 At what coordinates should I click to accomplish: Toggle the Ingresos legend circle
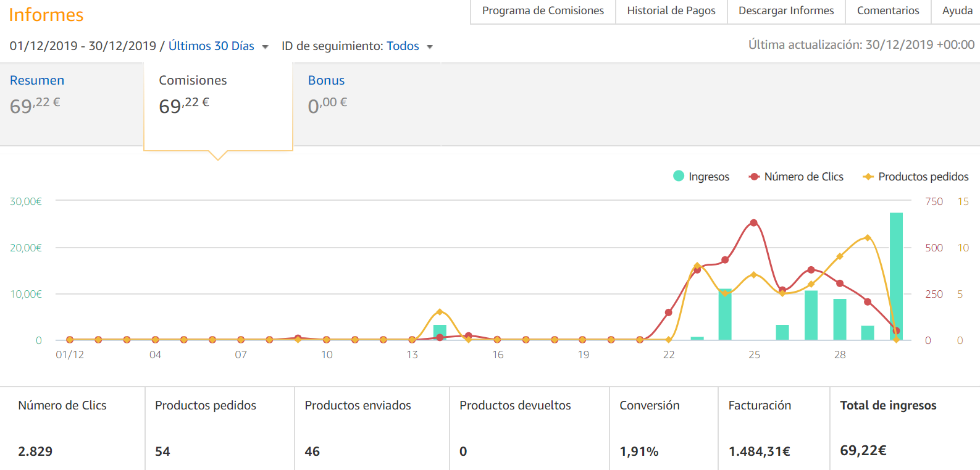[679, 176]
